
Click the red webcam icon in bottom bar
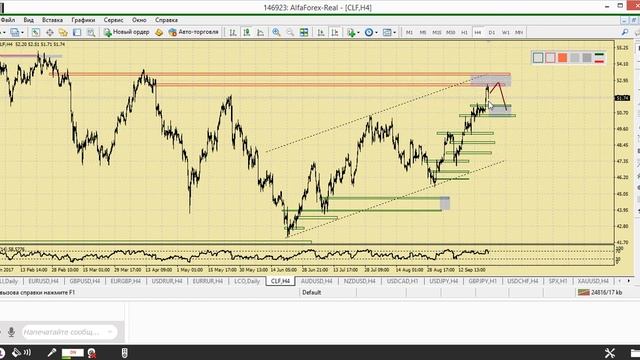(x=92, y=353)
